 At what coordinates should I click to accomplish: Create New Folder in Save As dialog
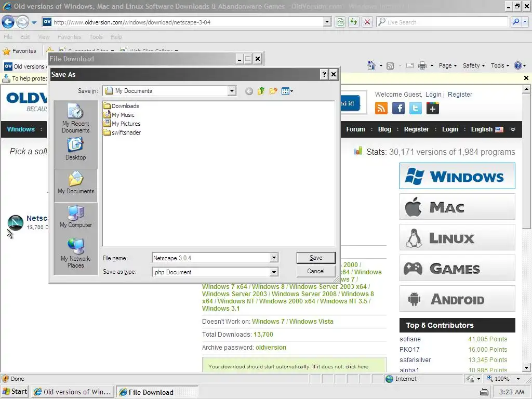pyautogui.click(x=273, y=91)
